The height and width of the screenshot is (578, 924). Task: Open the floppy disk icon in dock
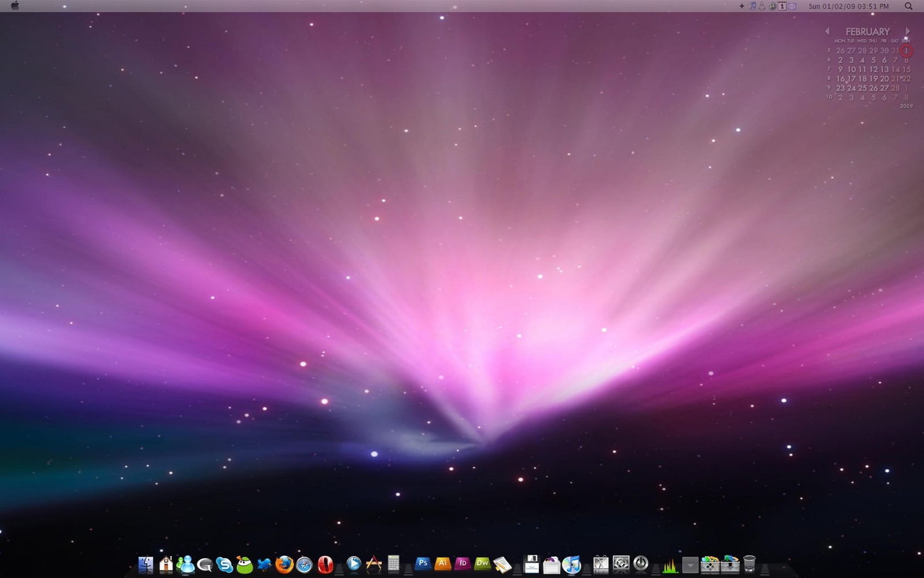[531, 564]
